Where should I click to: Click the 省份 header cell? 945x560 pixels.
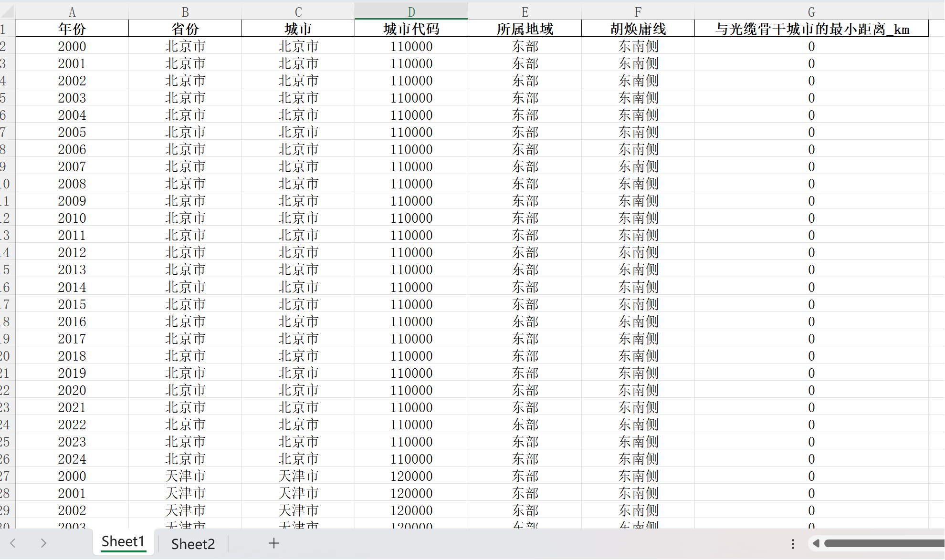(185, 29)
